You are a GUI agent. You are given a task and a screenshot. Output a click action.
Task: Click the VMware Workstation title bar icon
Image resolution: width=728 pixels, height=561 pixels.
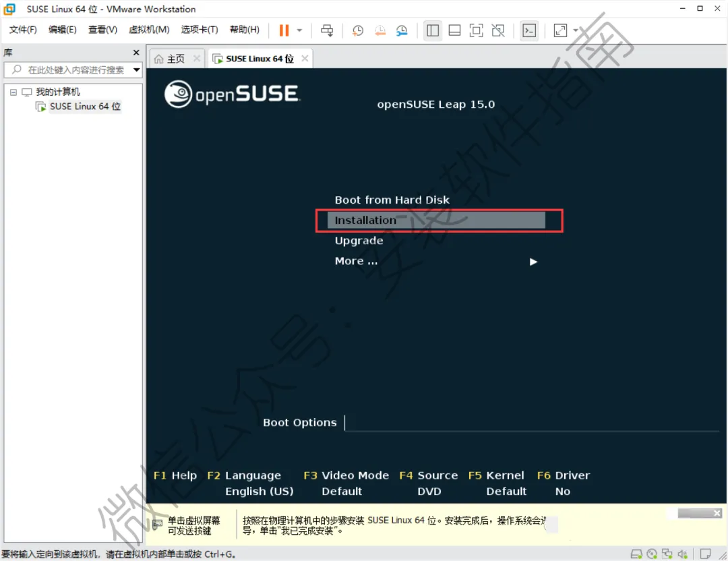pos(9,9)
